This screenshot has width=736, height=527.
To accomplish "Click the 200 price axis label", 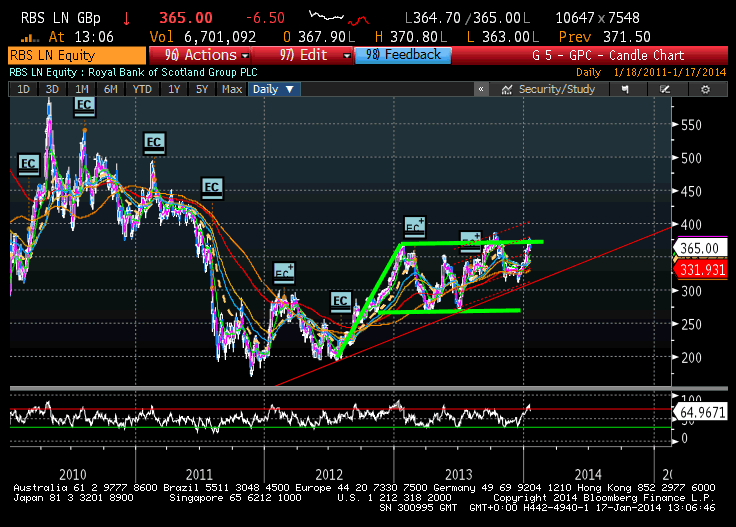I will click(691, 358).
